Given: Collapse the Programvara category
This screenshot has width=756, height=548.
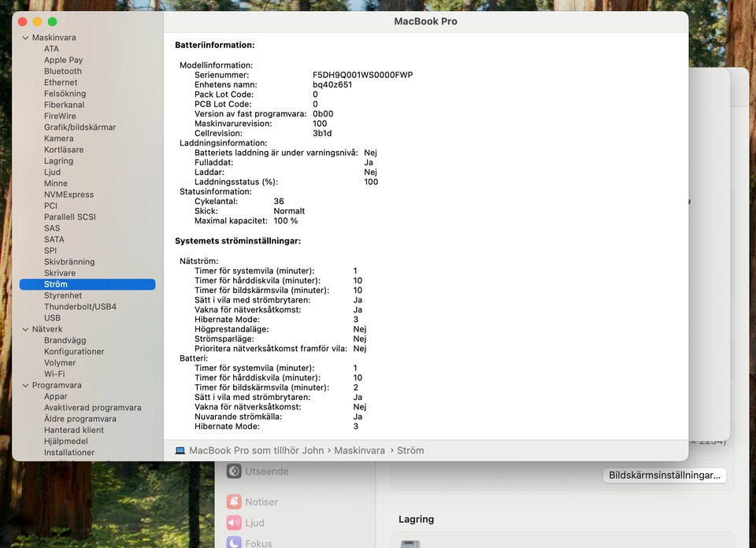Looking at the screenshot, I should pyautogui.click(x=25, y=386).
